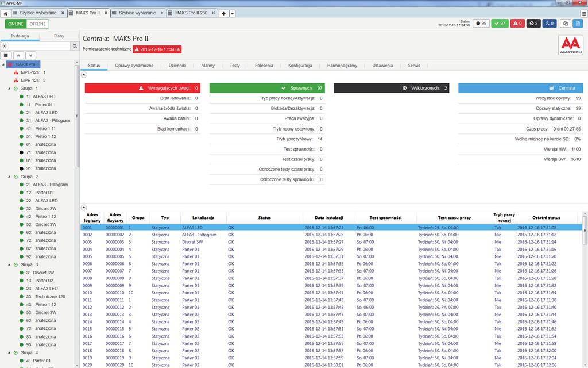Collapse all tree nodes with up-chevrons button
The height and width of the screenshot is (368, 588).
pos(18,55)
